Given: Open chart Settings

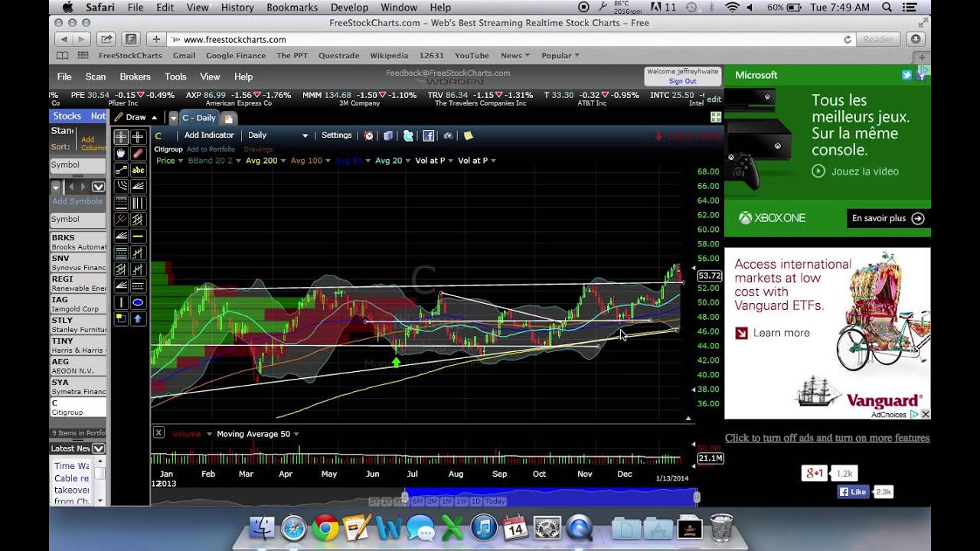Looking at the screenshot, I should [337, 135].
